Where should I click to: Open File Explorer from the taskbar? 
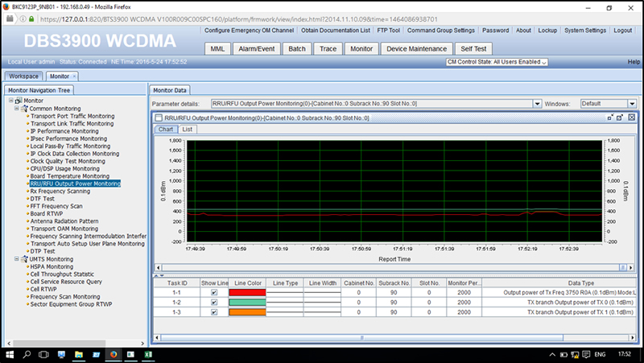coord(78,354)
